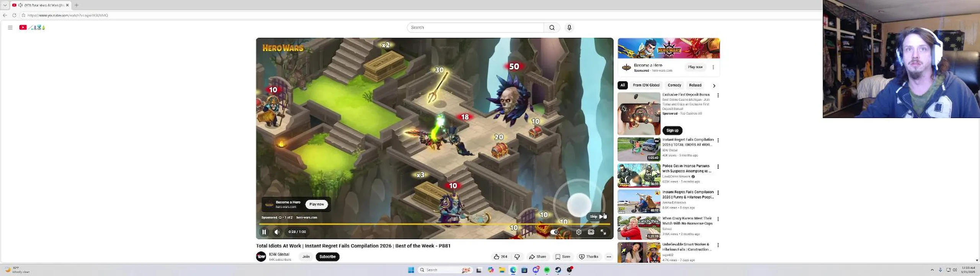Start voice search with the microphone icon

[569, 28]
